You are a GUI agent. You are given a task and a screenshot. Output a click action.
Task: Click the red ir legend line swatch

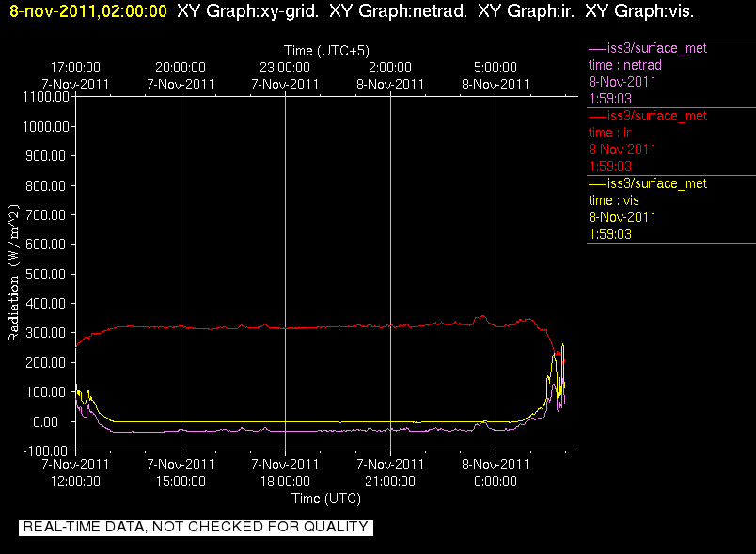click(x=597, y=117)
